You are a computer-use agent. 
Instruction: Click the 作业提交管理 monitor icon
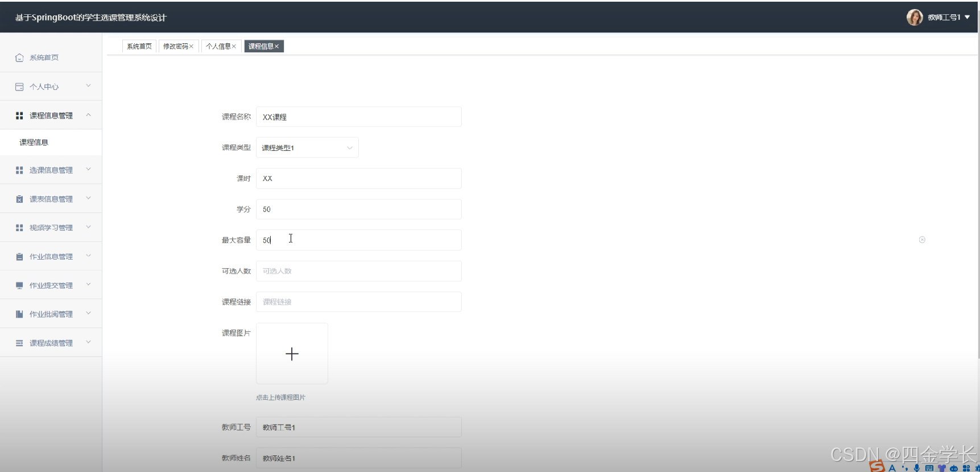pos(19,285)
